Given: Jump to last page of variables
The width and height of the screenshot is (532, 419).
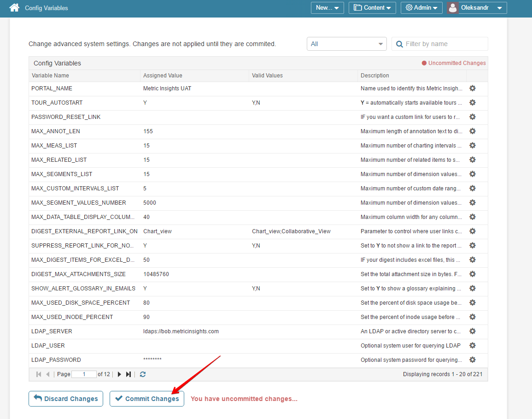Looking at the screenshot, I should click(128, 374).
